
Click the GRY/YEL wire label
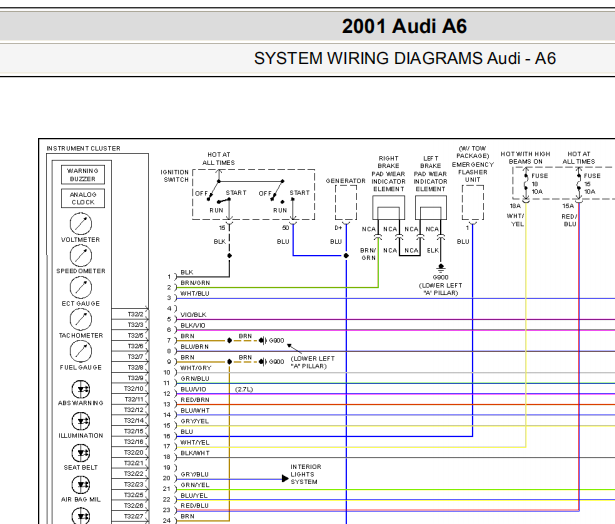tap(195, 421)
